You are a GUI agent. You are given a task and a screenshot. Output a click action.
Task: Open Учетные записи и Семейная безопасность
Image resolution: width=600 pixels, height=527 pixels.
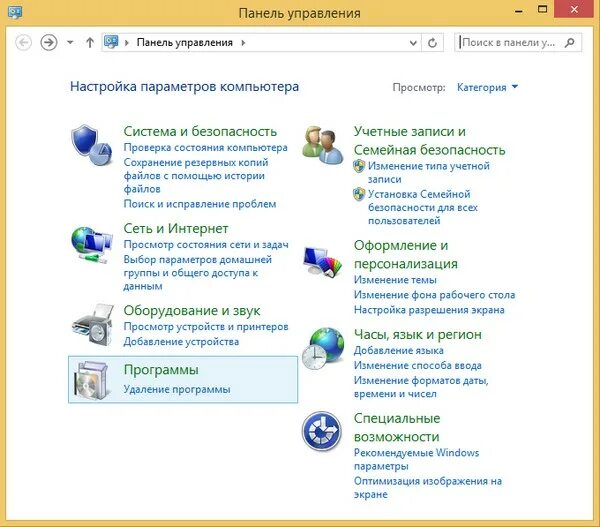click(429, 140)
